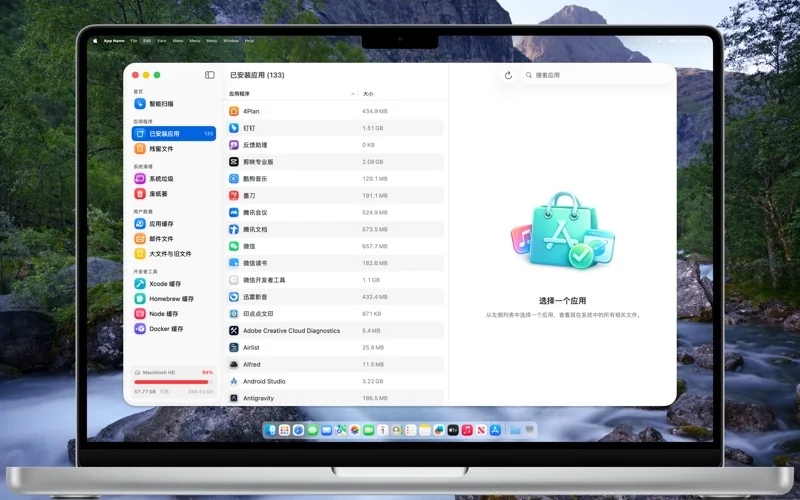Open Music from the Dock
The width and height of the screenshot is (800, 500).
[467, 430]
